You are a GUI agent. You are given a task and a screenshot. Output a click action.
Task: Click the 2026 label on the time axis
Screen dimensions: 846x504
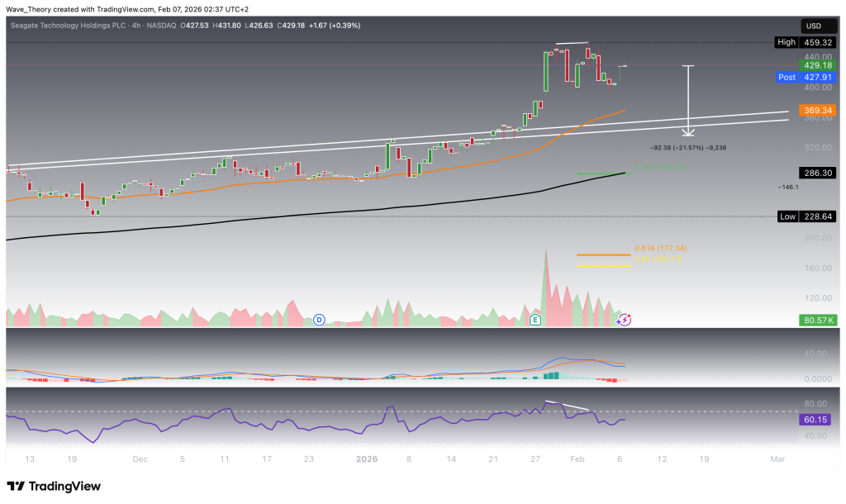(366, 459)
